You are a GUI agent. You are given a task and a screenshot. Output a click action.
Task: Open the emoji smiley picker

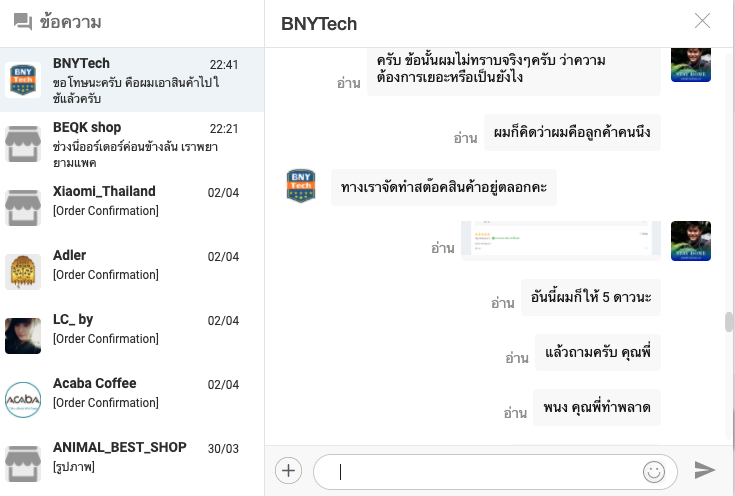654,471
